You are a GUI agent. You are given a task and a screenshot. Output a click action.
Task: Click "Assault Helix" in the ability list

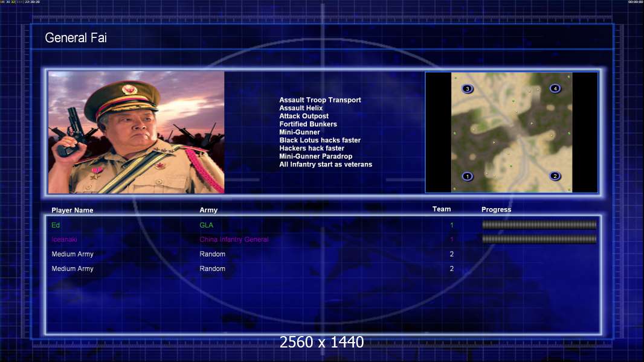301,108
